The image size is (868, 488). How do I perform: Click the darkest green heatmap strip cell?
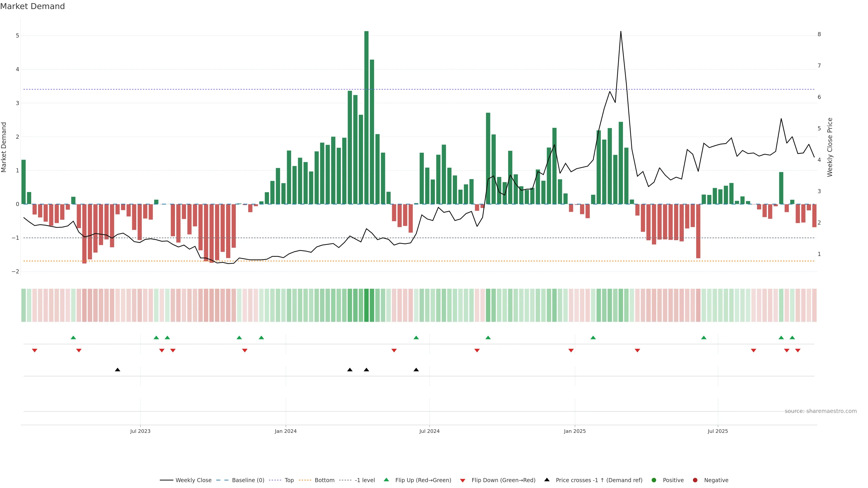click(366, 305)
